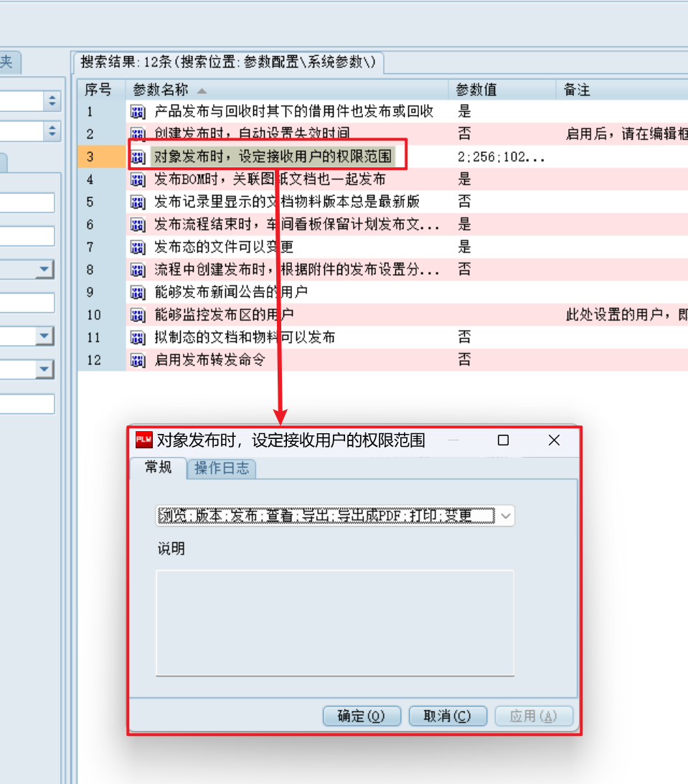
Task: Click parameter icon of row 启用发布转发命令
Action: tap(138, 360)
